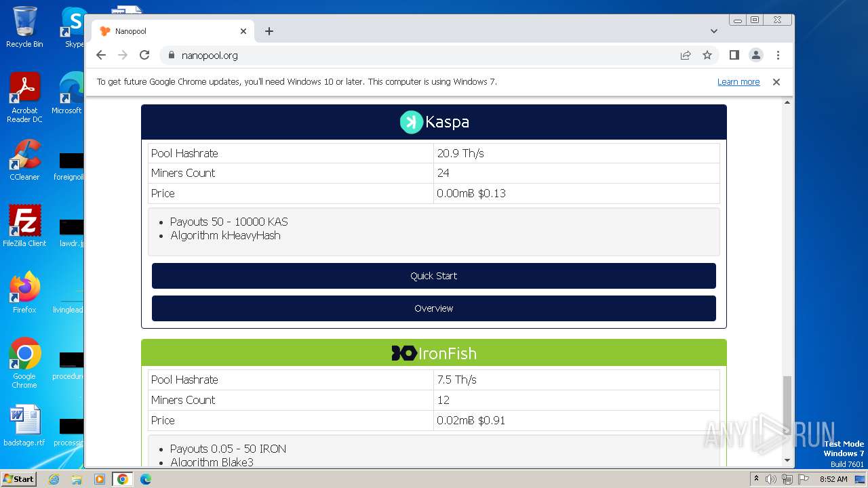Select the 20.9 Th/s hashrate value
868x488 pixels.
point(460,153)
